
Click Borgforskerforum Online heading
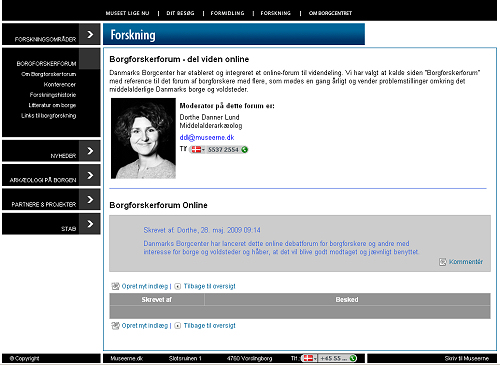pos(158,205)
